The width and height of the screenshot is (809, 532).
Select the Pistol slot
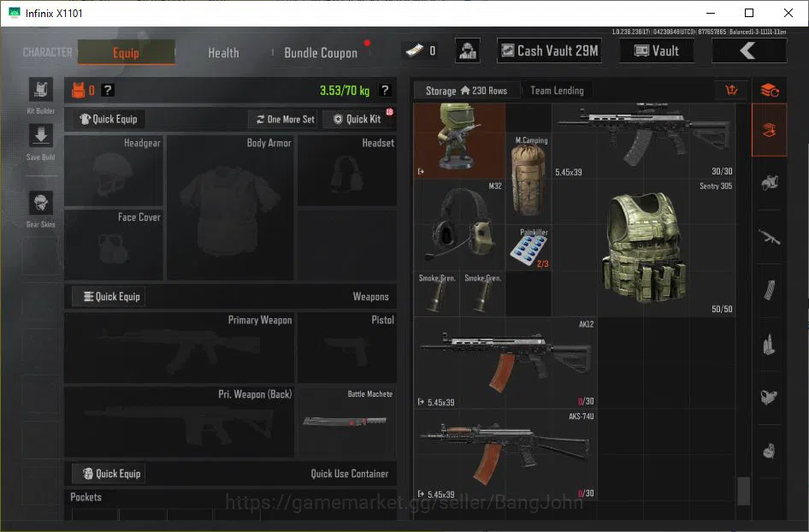pyautogui.click(x=347, y=348)
